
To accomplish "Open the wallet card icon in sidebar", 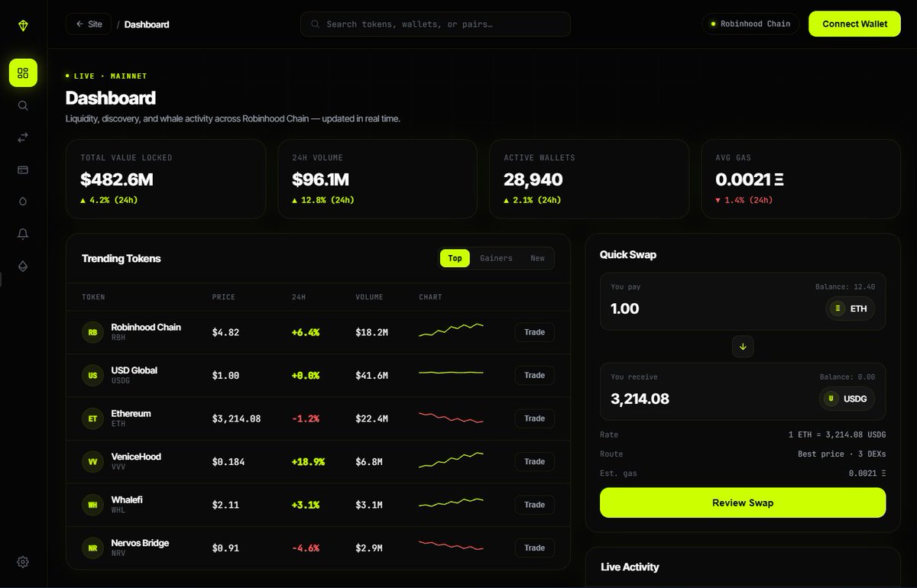I will (23, 170).
